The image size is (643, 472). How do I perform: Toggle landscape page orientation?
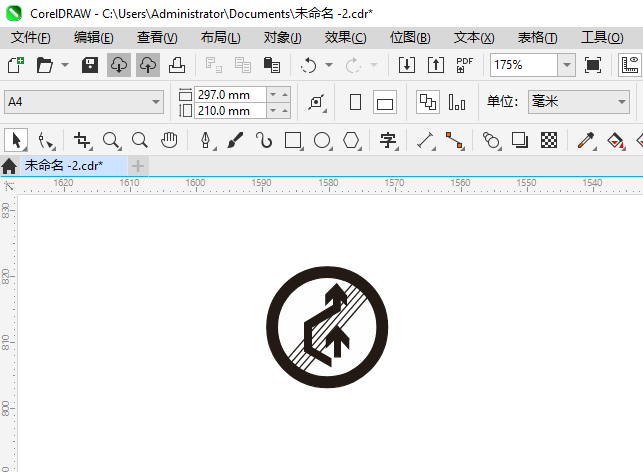pyautogui.click(x=385, y=102)
